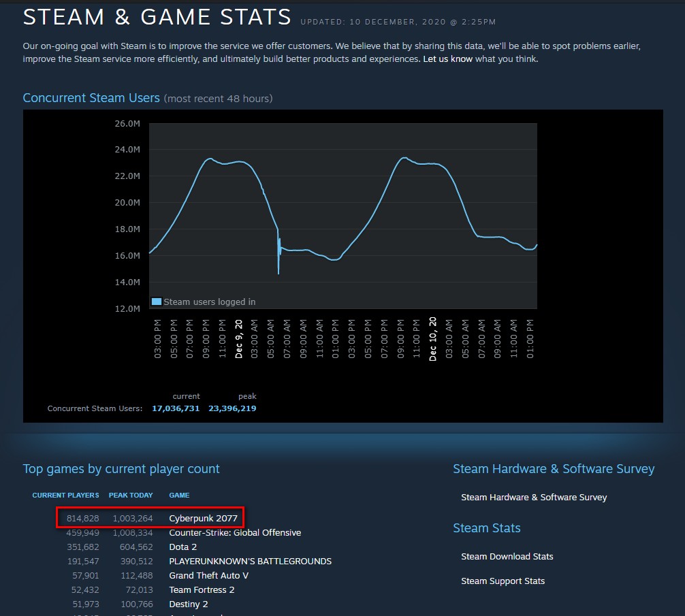Open Steam Hardware & Software Survey link
Image resolution: width=685 pixels, height=616 pixels.
tap(534, 498)
